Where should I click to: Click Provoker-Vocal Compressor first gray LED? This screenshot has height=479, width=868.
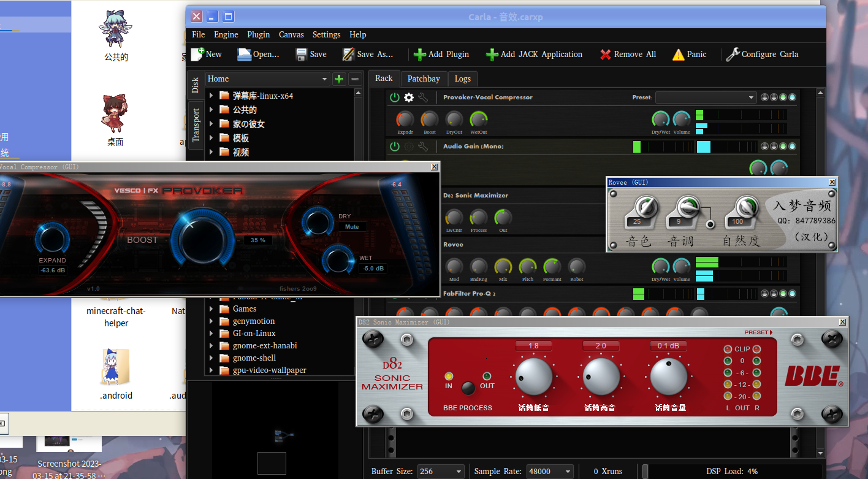(x=765, y=98)
